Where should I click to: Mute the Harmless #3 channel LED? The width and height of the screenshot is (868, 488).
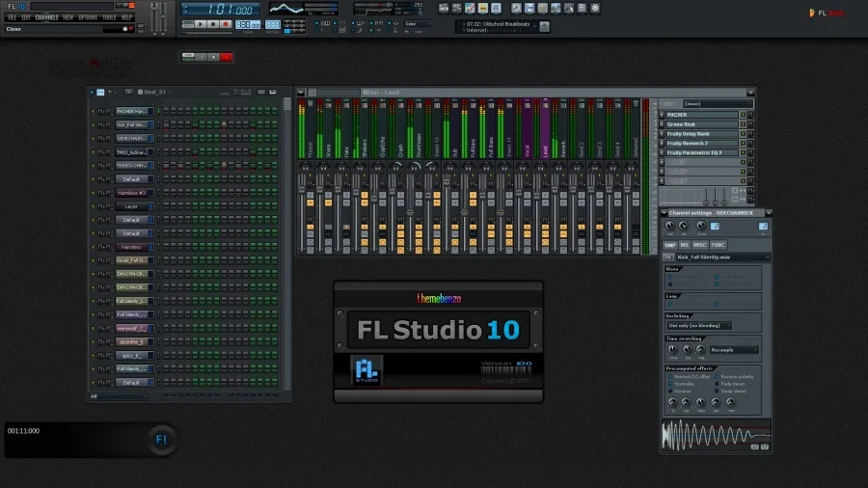click(x=93, y=193)
